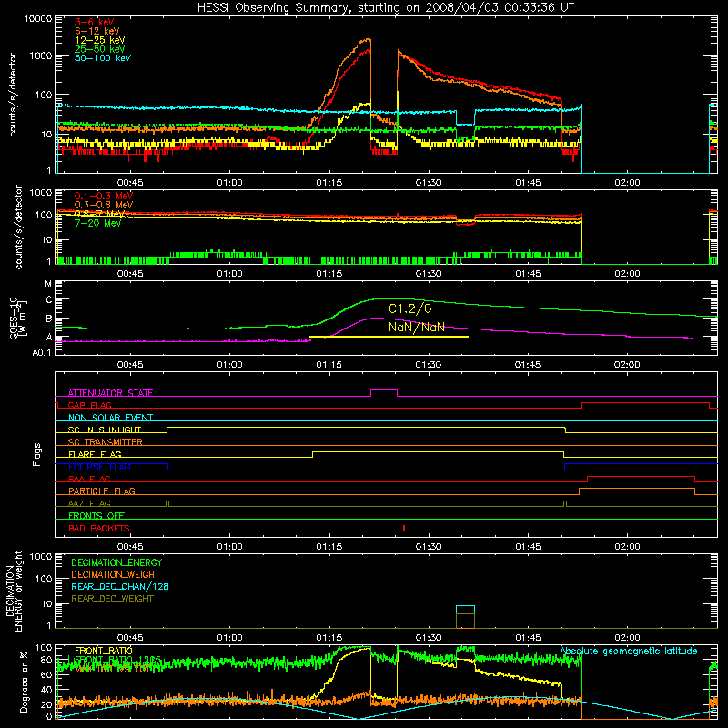Select the SC_IN_SUNLIGHT flag label
728x728 pixels.
pyautogui.click(x=105, y=430)
